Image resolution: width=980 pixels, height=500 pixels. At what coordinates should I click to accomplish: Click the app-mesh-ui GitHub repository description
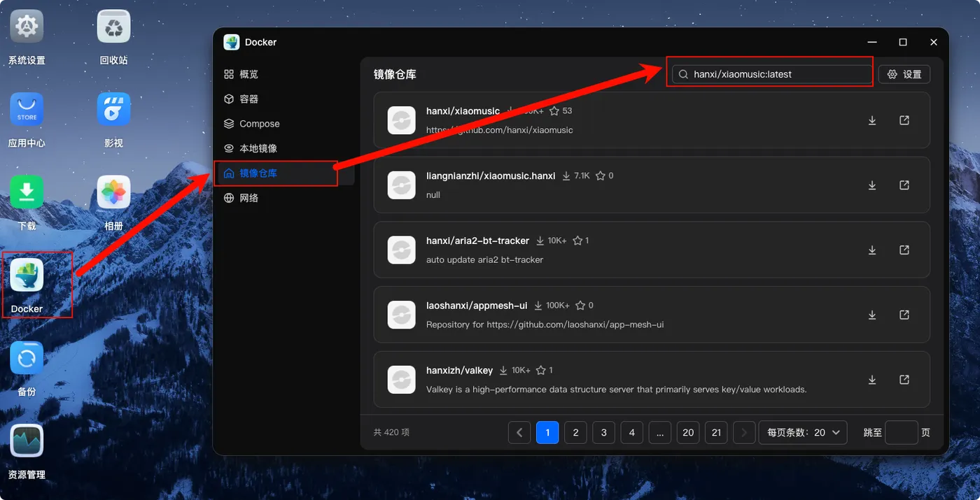(x=545, y=325)
